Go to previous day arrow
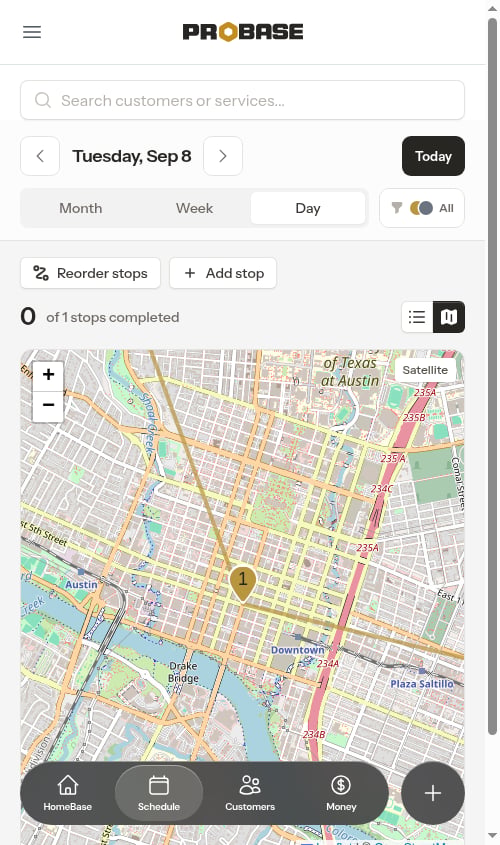This screenshot has height=845, width=500. pos(40,156)
